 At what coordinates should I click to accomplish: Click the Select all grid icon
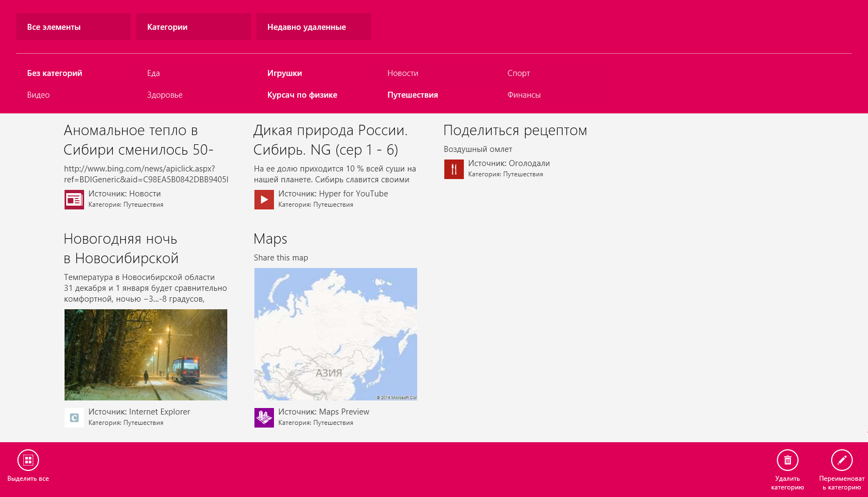coord(28,460)
